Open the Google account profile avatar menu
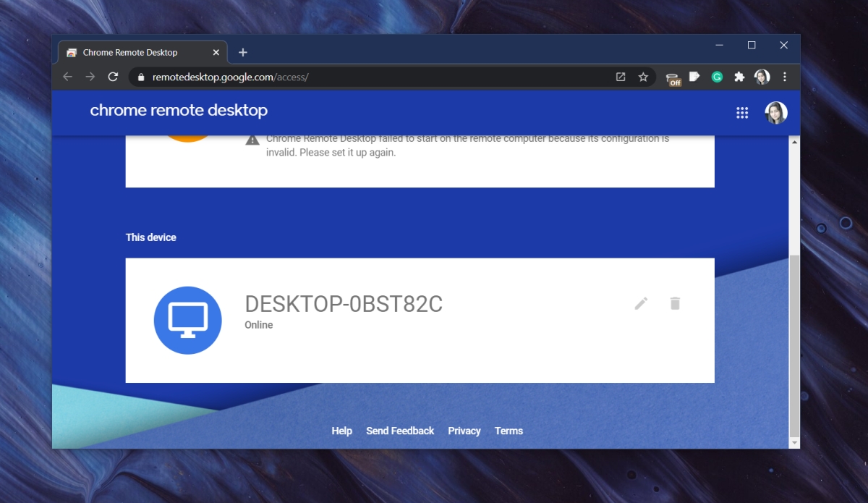Screen dimensions: 868x503 [775, 112]
